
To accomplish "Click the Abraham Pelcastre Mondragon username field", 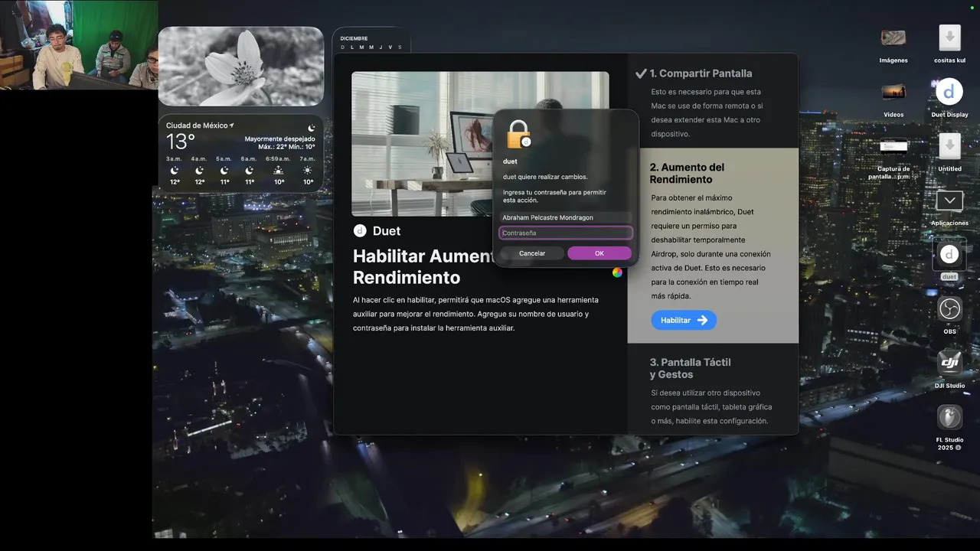I will point(566,217).
